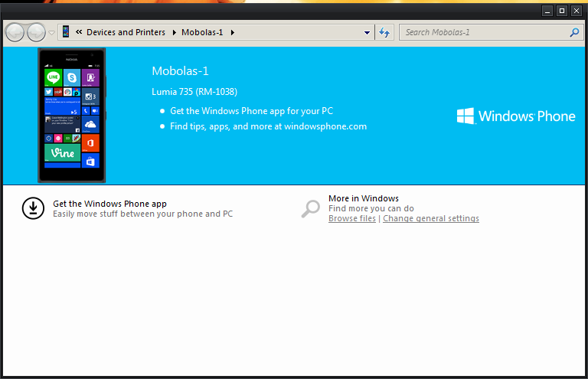The image size is (588, 379).
Task: Go back with the Back arrow button
Action: click(15, 33)
